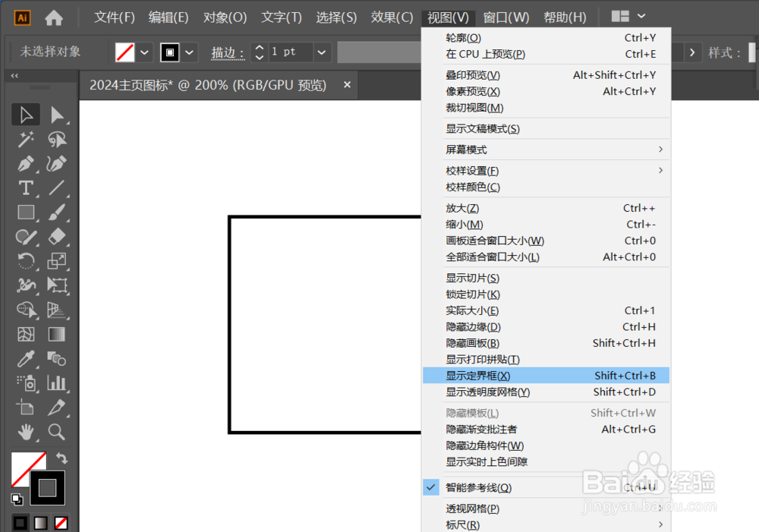Apply Gradient paint mode button
The width and height of the screenshot is (759, 532).
(x=41, y=524)
